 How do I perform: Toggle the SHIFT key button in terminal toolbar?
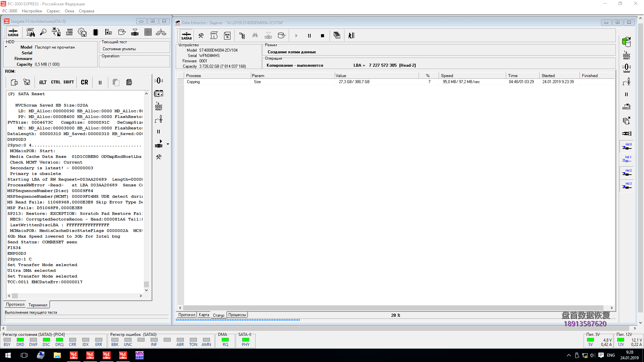(x=68, y=82)
